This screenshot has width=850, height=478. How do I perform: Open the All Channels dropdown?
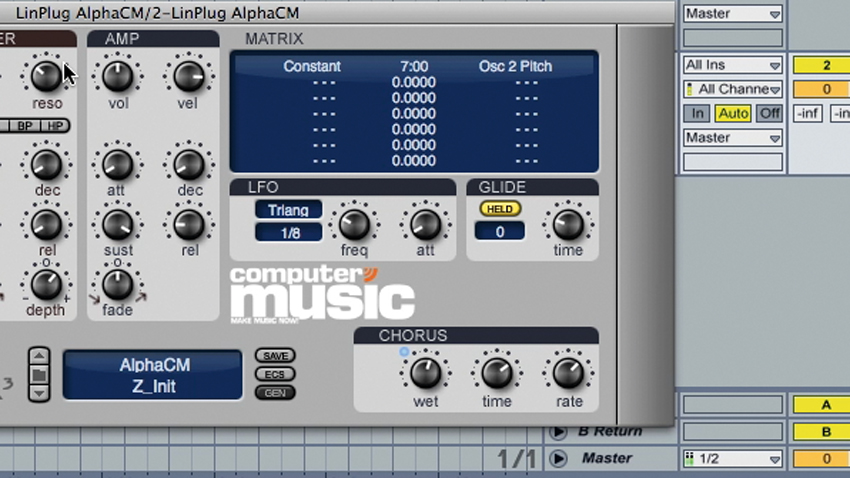[733, 89]
